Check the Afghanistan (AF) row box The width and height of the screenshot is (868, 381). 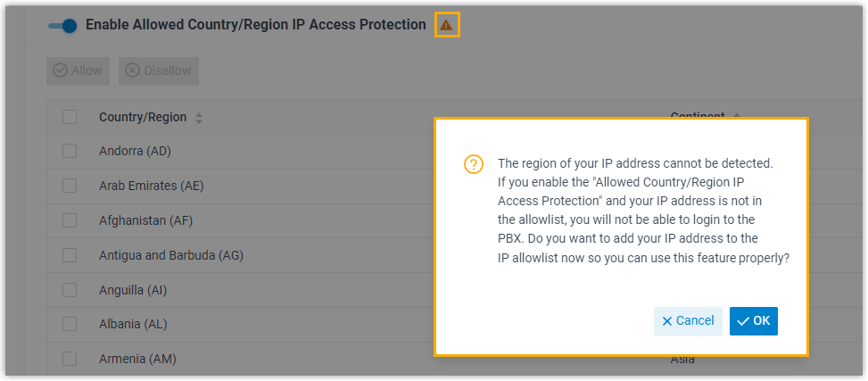coord(70,220)
